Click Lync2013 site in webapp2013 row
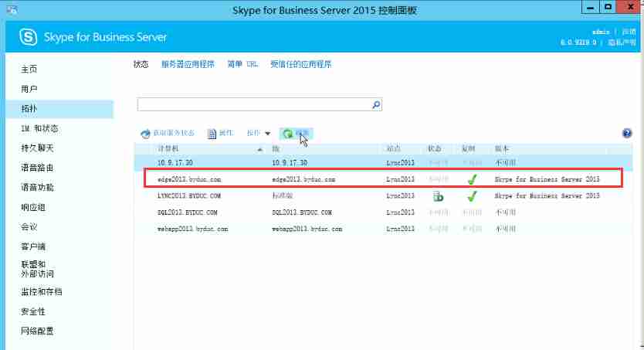The width and height of the screenshot is (644, 350). (x=401, y=229)
